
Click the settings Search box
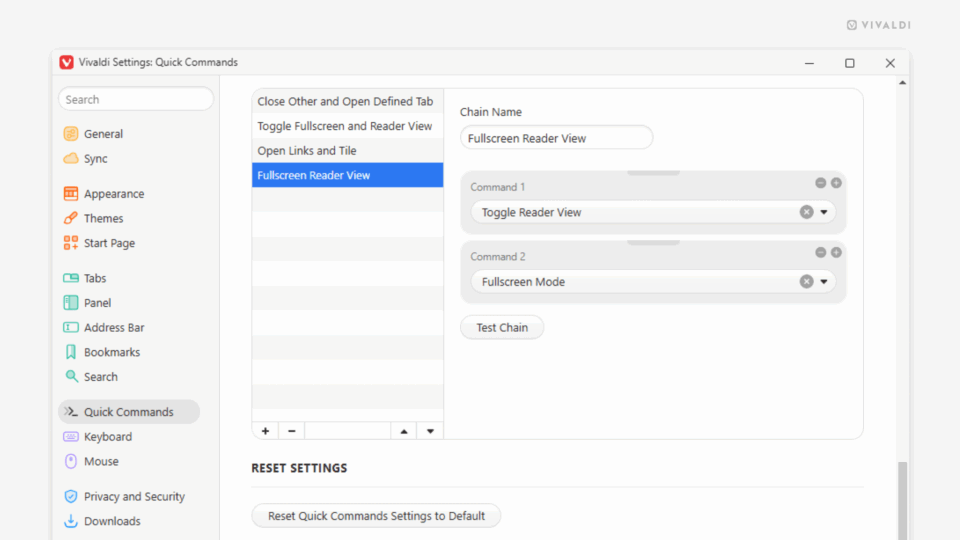coord(136,99)
